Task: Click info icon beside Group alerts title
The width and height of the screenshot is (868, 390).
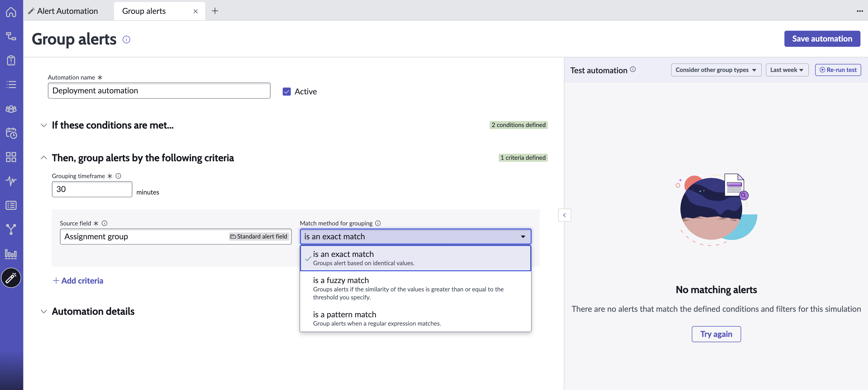Action: pos(126,40)
